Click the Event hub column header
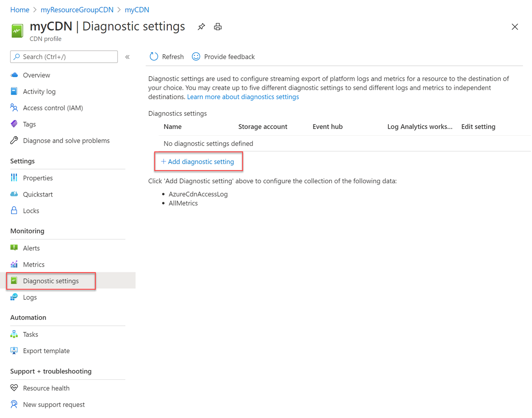 [328, 127]
